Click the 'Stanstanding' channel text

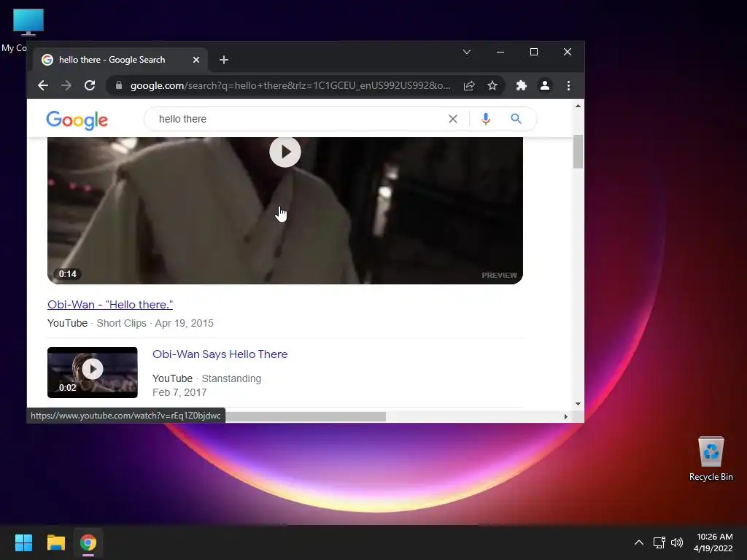pos(231,378)
